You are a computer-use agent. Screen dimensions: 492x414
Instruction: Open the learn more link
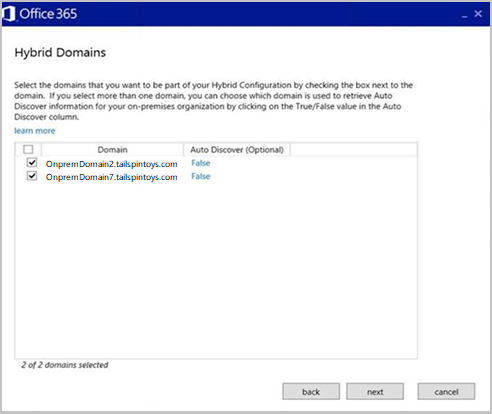coord(35,131)
